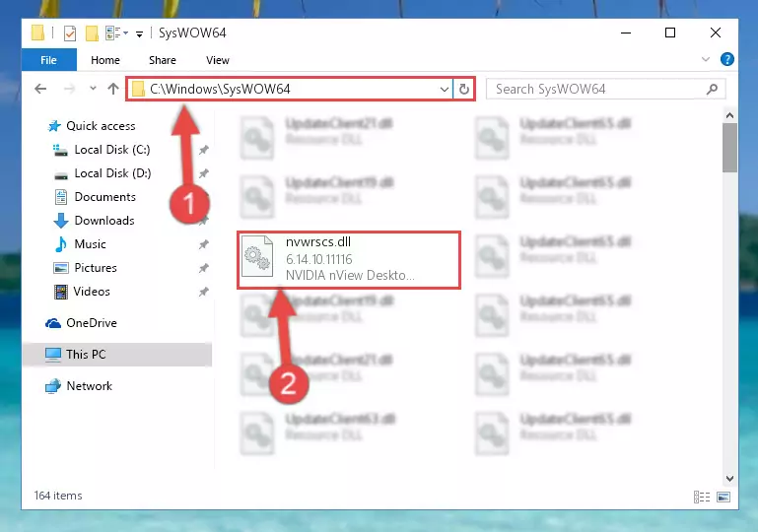Minimize the SysWOW64 window
This screenshot has width=758, height=532.
[626, 33]
